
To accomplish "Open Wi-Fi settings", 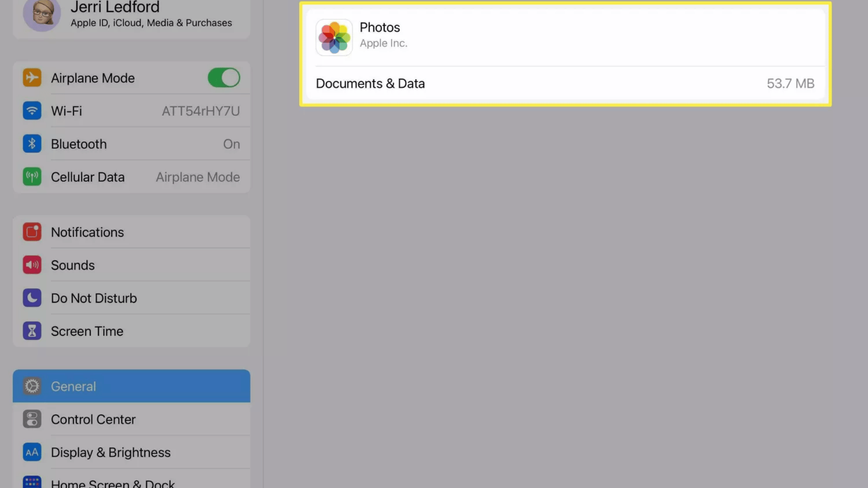I will 132,111.
